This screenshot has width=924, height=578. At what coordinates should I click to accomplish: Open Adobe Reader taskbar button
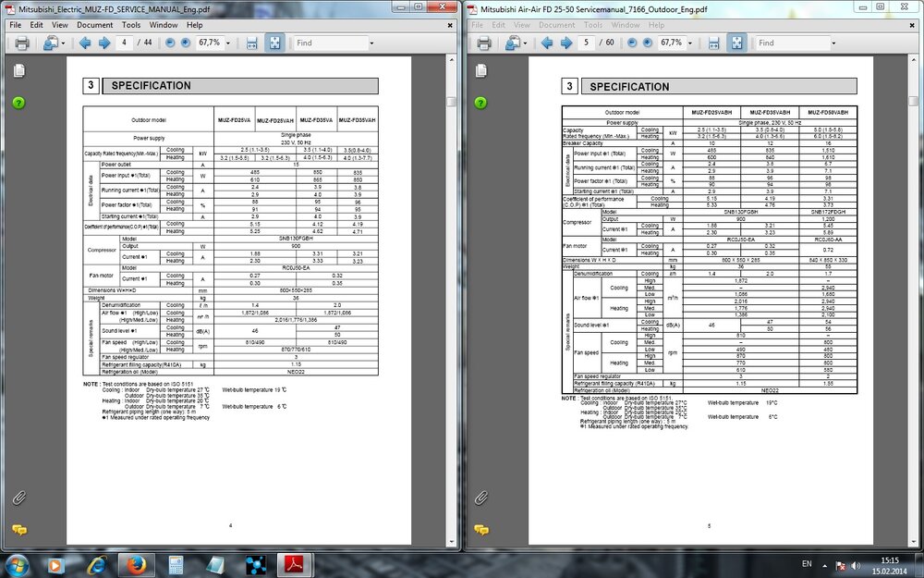(x=295, y=566)
